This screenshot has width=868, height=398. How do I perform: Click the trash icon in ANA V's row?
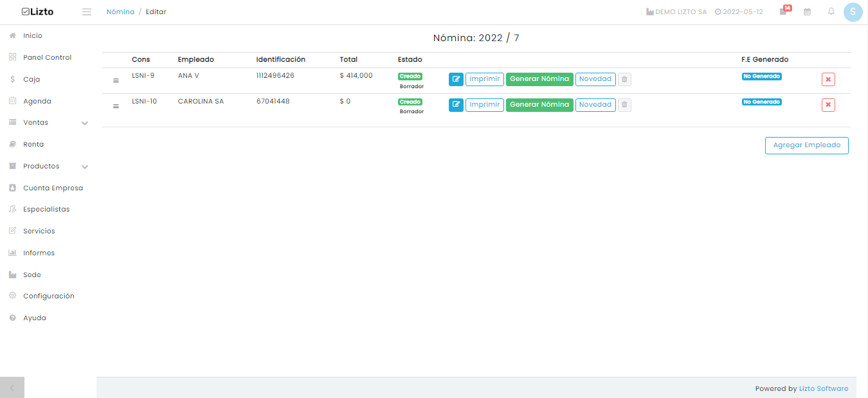coord(624,79)
